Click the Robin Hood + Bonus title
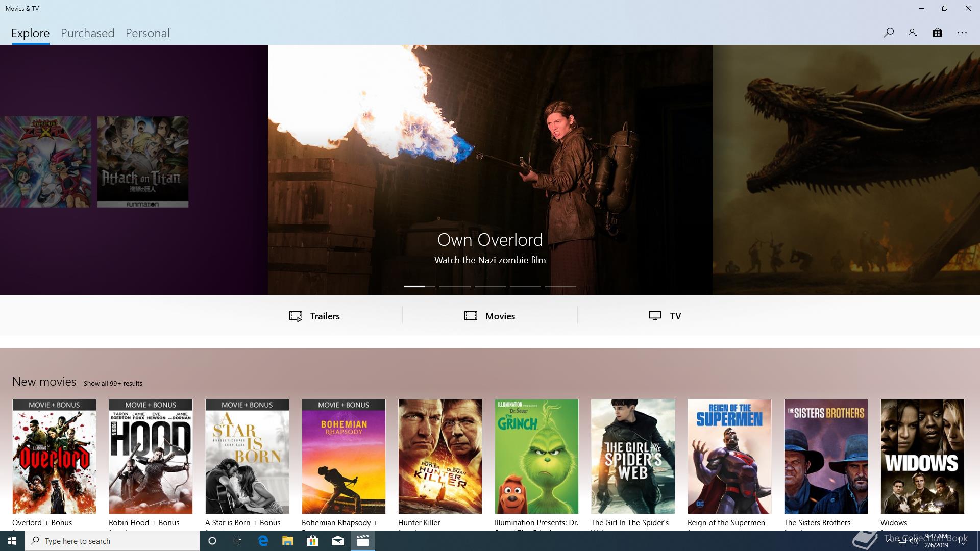Viewport: 980px width, 551px height. tap(144, 523)
